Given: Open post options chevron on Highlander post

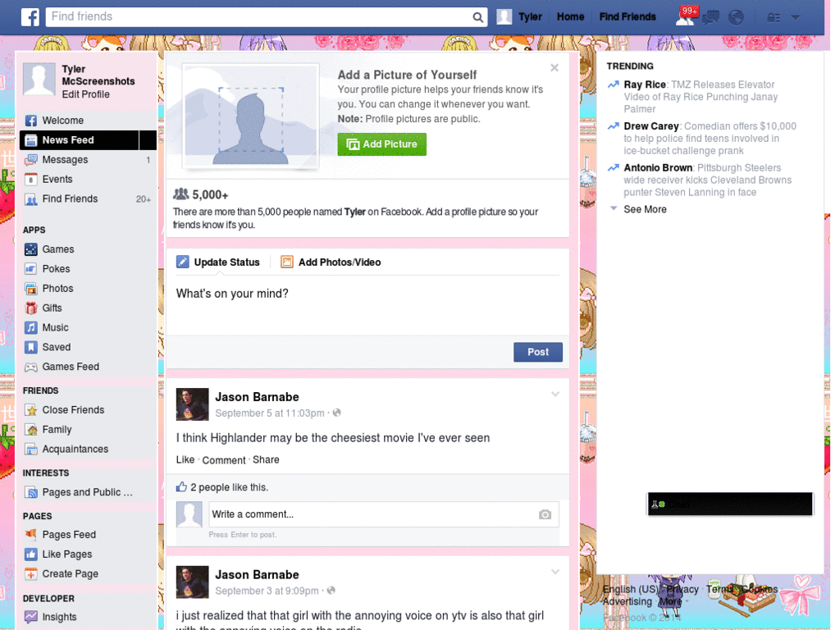Looking at the screenshot, I should tap(555, 395).
